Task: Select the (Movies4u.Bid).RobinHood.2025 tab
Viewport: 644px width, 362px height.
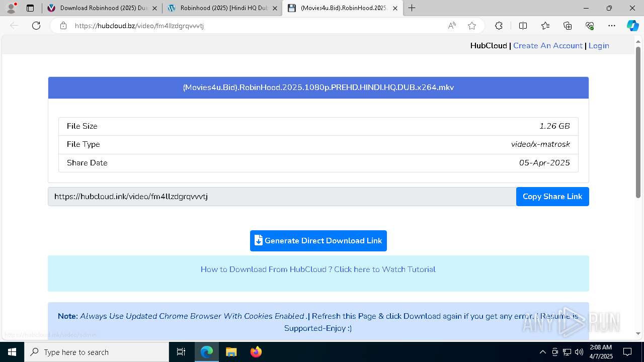Action: (343, 8)
